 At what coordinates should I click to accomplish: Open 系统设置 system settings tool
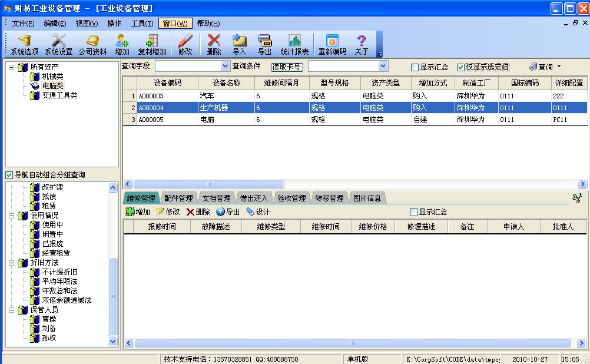coord(58,45)
